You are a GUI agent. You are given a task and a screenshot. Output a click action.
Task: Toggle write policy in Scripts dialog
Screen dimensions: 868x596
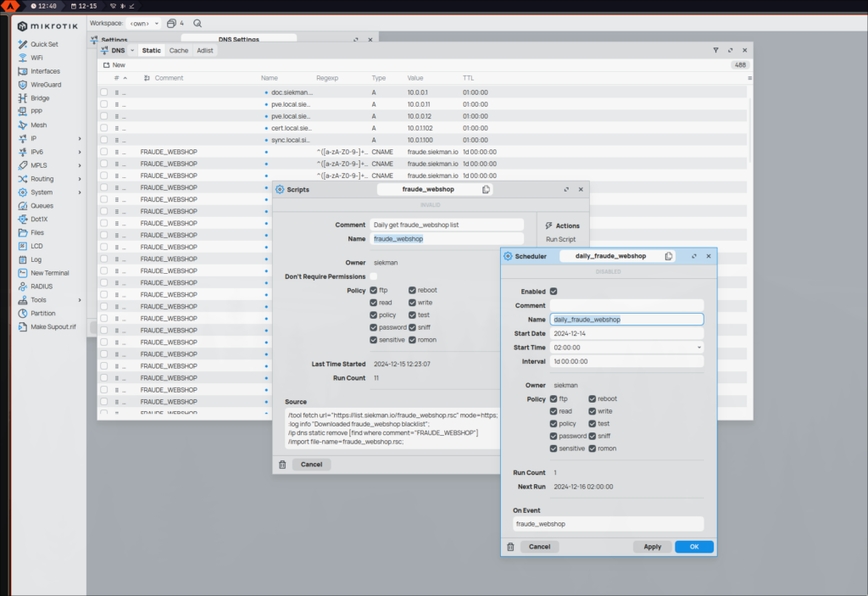(x=413, y=303)
